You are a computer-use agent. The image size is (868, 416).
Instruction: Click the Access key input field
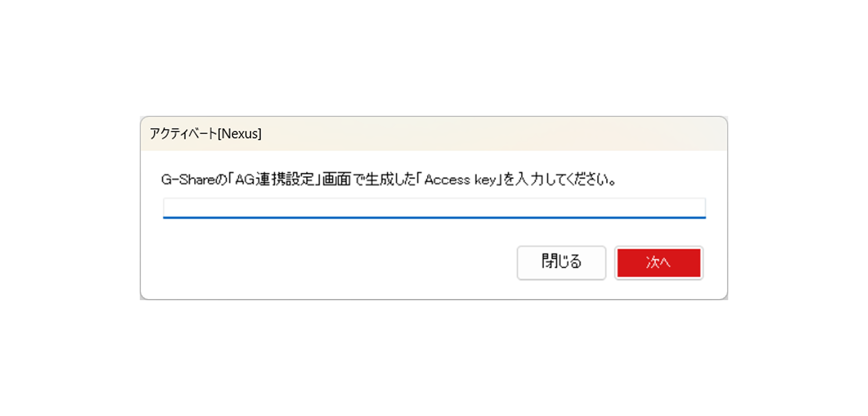click(x=434, y=208)
